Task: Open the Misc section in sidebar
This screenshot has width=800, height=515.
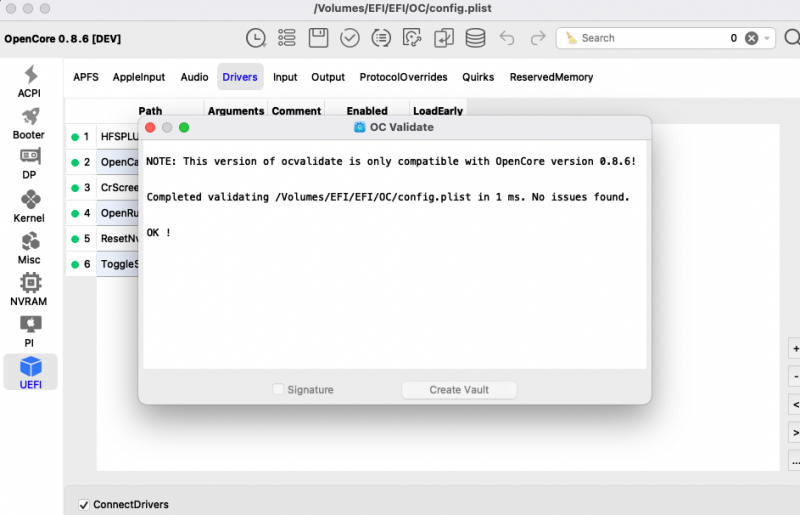Action: click(x=30, y=248)
